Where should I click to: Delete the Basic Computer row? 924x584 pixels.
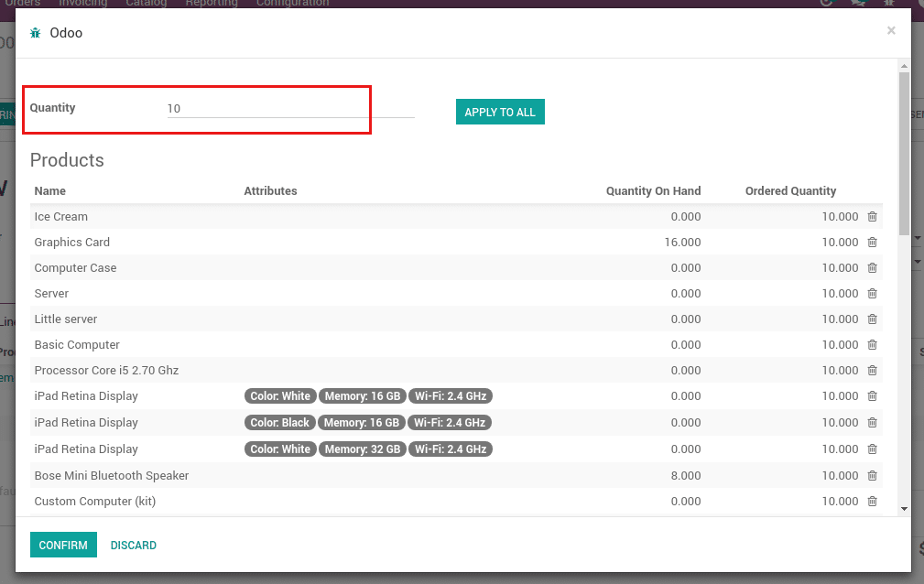click(x=872, y=345)
